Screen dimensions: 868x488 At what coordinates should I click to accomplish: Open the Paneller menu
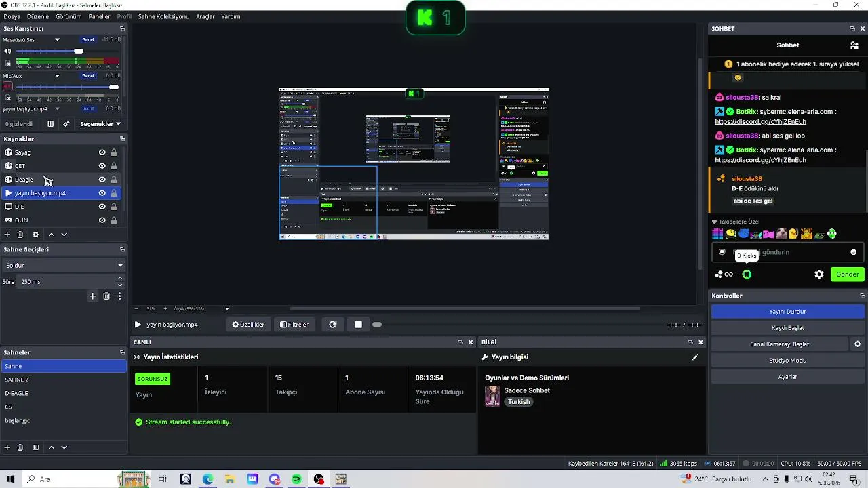[x=99, y=16]
